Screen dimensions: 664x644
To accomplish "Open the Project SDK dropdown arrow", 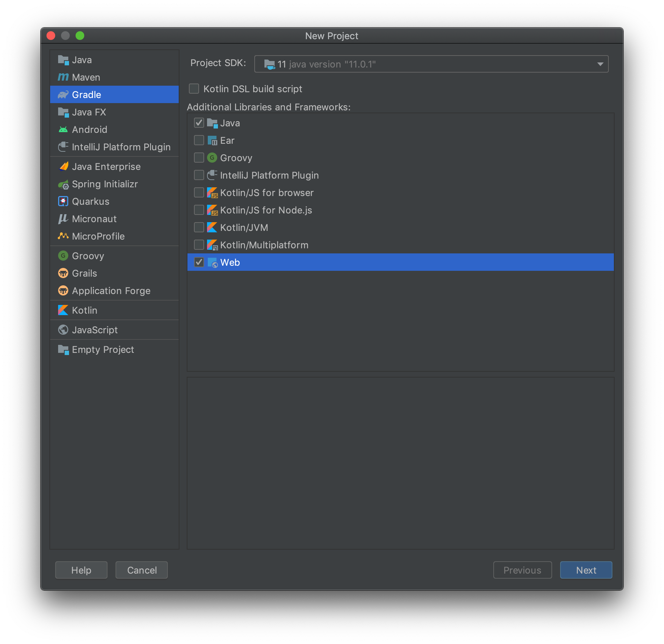I will 600,64.
